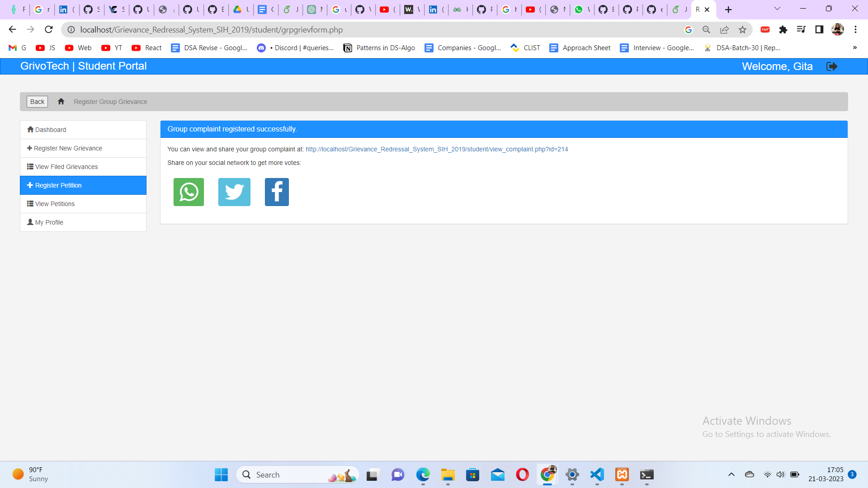Screen dimensions: 868x488
Task: Open Dashboard in sidebar menu
Action: tap(51, 130)
